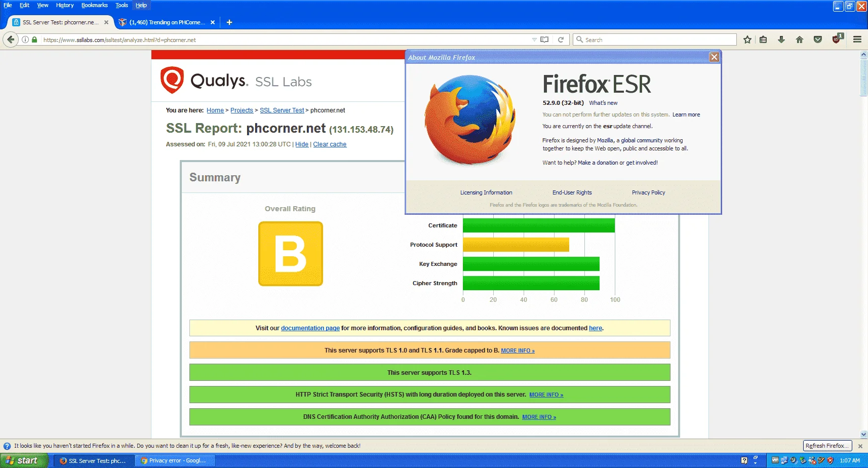Click into the Search input field
This screenshot has width=868, height=468.
pos(655,40)
